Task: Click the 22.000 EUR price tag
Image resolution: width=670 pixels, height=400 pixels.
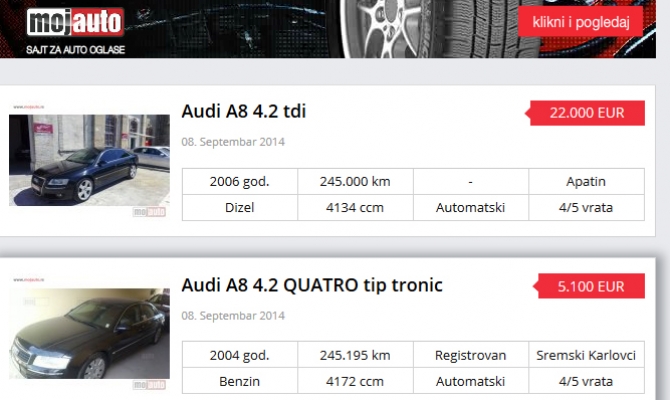Action: [x=586, y=113]
